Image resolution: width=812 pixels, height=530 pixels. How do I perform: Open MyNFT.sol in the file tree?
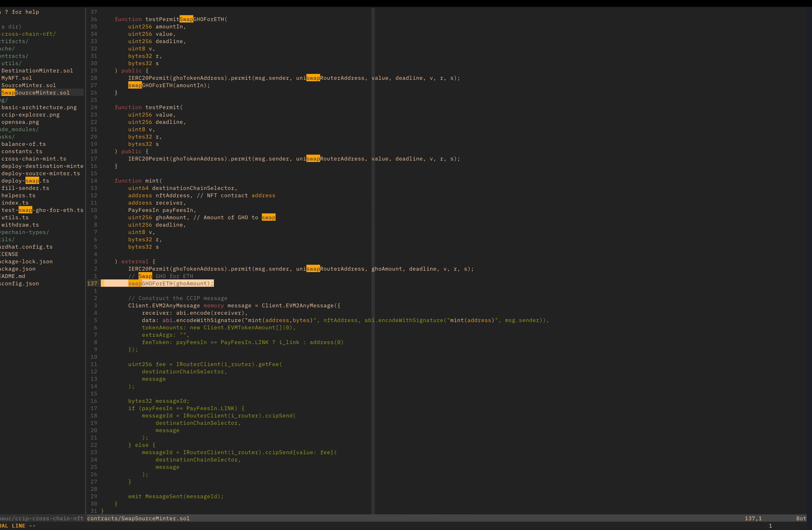17,78
